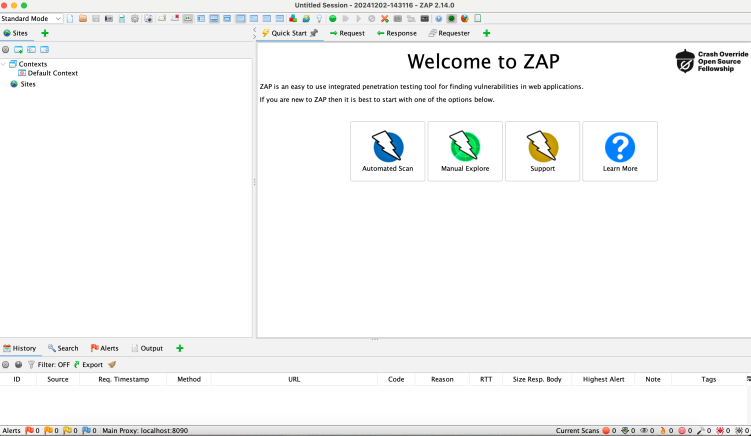
Task: Click the Highest Alert column header
Action: click(603, 379)
